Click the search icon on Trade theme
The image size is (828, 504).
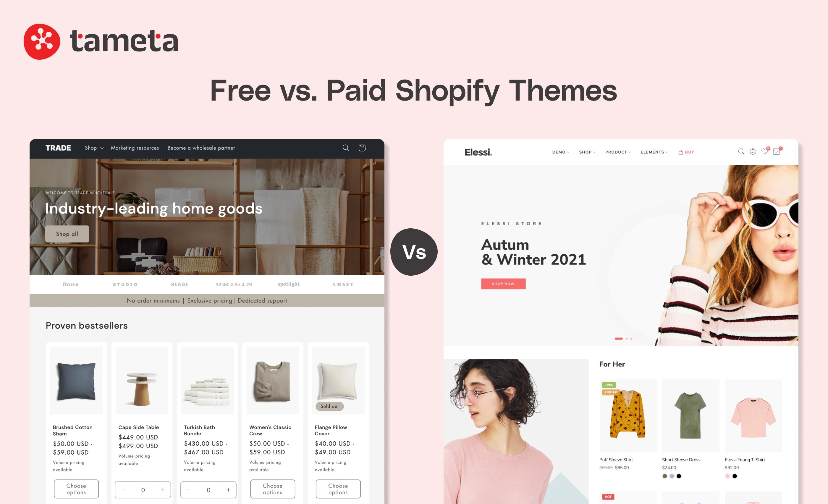pyautogui.click(x=345, y=148)
